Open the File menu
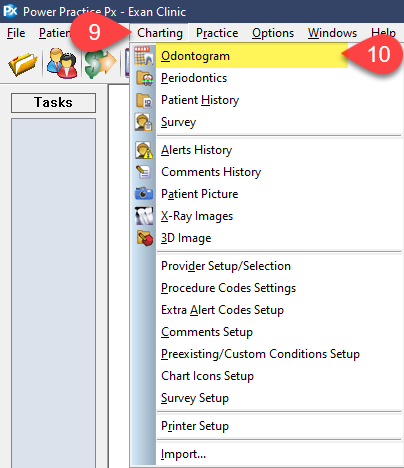 tap(16, 33)
